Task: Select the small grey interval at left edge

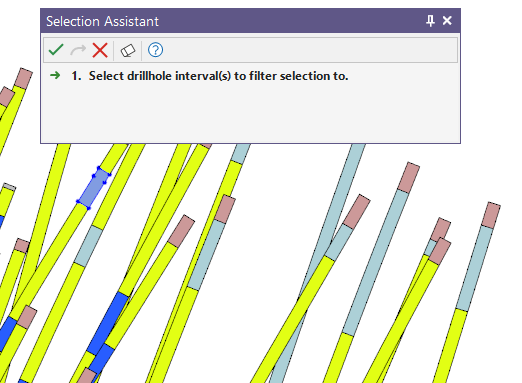Action: click(9, 187)
